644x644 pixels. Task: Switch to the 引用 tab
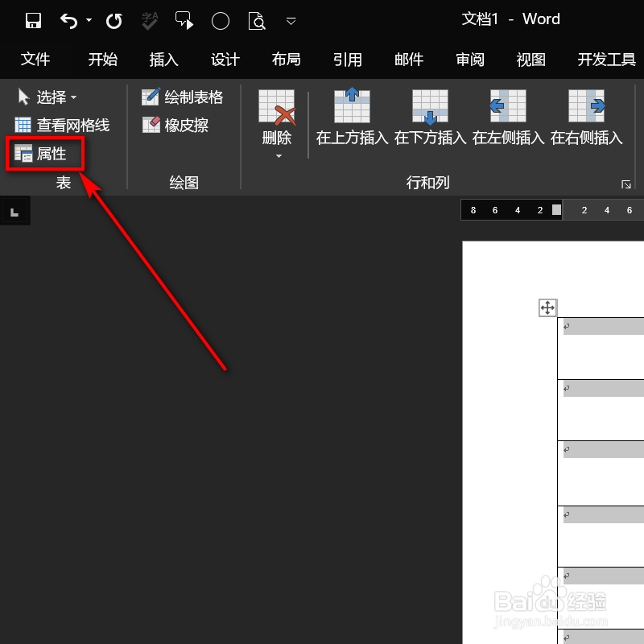[348, 60]
